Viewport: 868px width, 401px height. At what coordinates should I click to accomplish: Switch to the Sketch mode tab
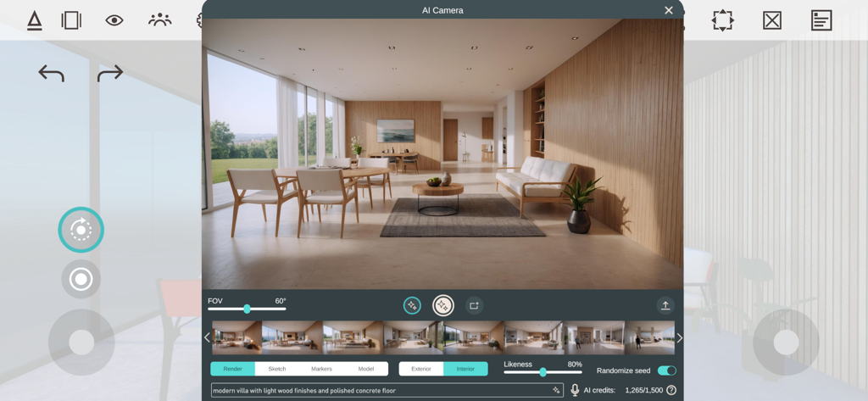click(277, 369)
